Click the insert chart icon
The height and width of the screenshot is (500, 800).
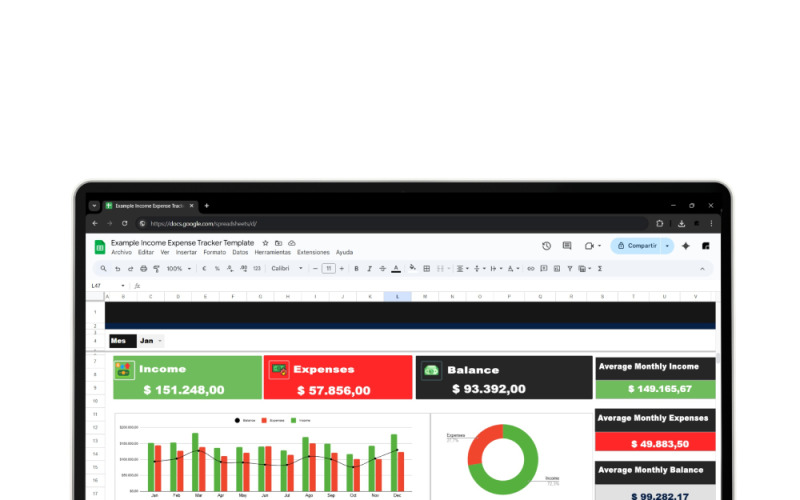[557, 268]
